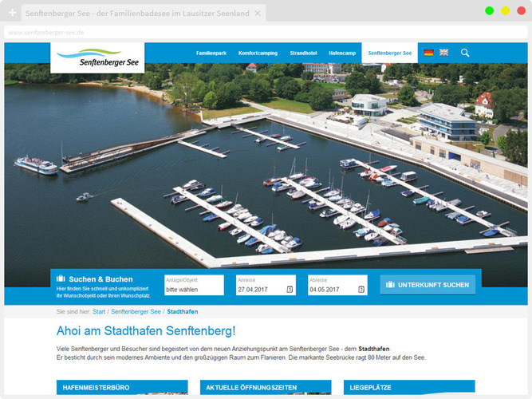Open the Anlage/Objekt 'bitte wählen' dropdown
Viewport: 532px width, 399px height.
click(194, 285)
